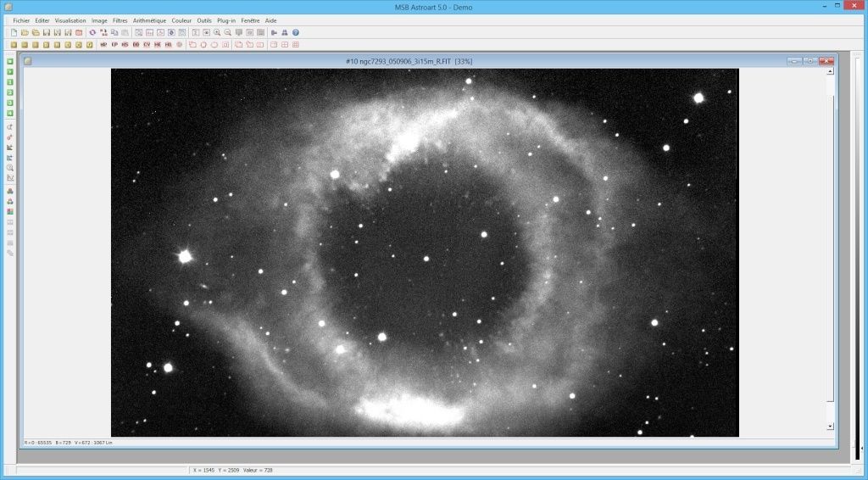The width and height of the screenshot is (868, 480).
Task: Click the green number 2 sidebar icon
Action: click(10, 92)
